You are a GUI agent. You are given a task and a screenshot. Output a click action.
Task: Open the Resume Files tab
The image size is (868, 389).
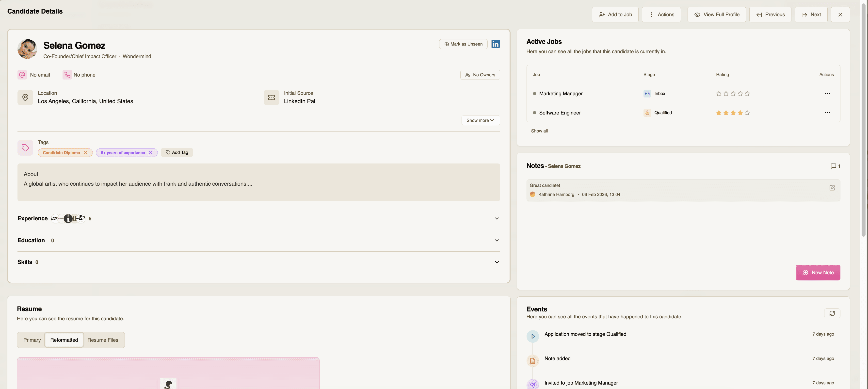pyautogui.click(x=103, y=340)
